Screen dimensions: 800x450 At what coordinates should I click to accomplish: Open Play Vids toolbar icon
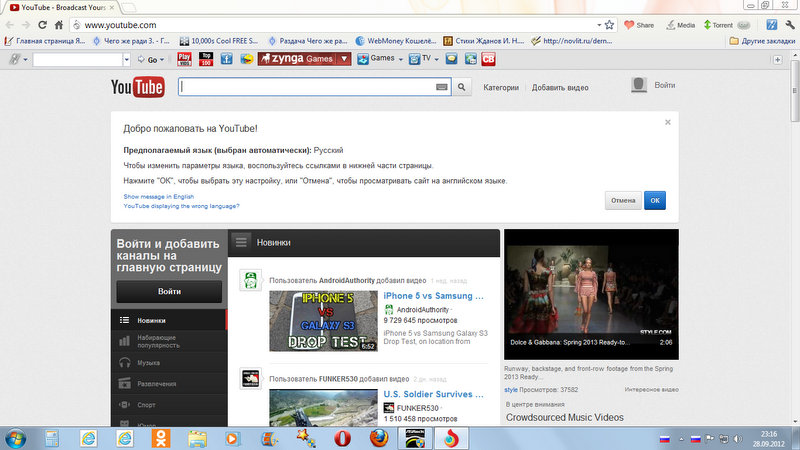pos(184,59)
